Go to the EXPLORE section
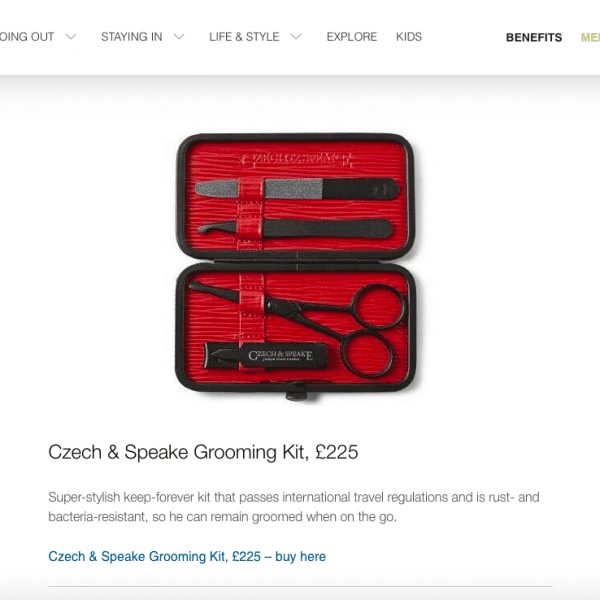The width and height of the screenshot is (600, 600). (352, 37)
